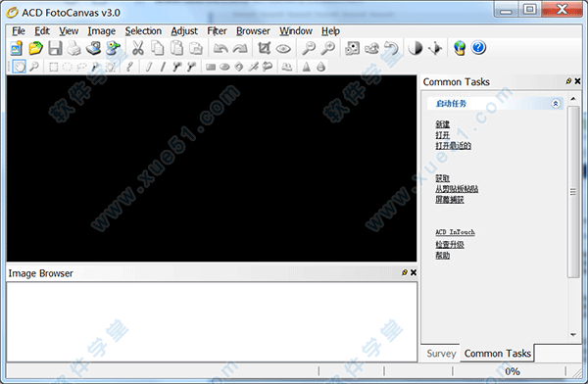This screenshot has height=384, width=588.
Task: Click the 屏幕捕获 link
Action: (450, 200)
